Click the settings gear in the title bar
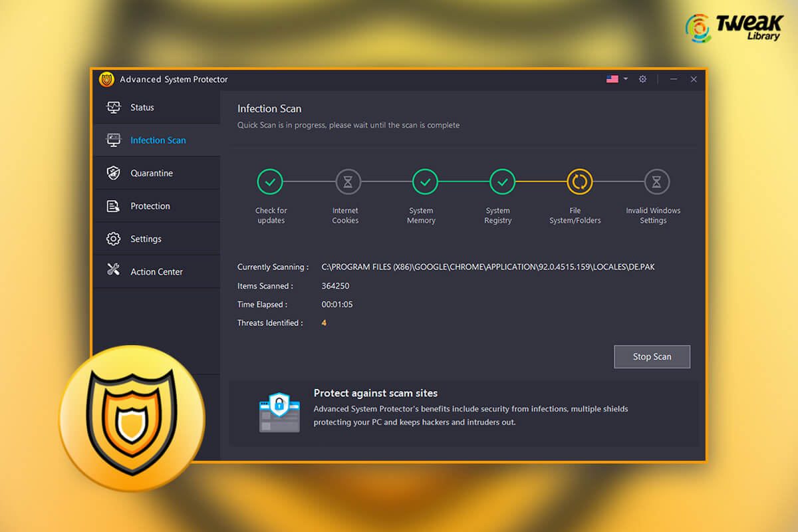798x532 pixels. tap(642, 78)
